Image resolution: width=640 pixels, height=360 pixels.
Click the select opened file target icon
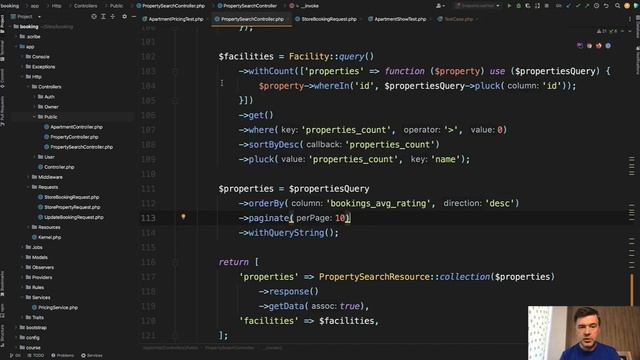tap(94, 16)
